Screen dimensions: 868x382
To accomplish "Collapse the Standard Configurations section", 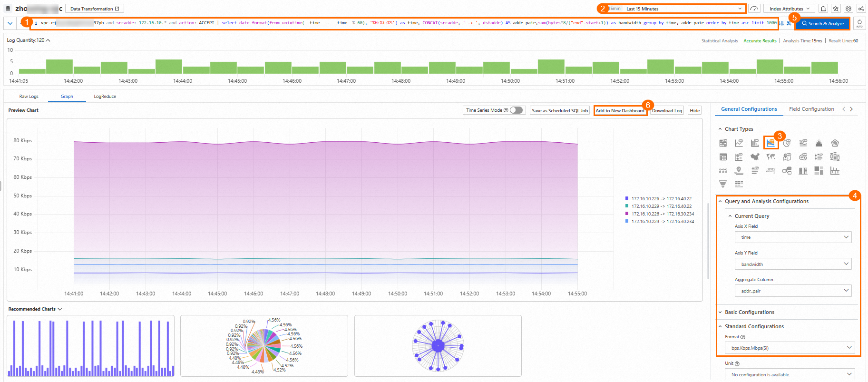I will [x=720, y=326].
